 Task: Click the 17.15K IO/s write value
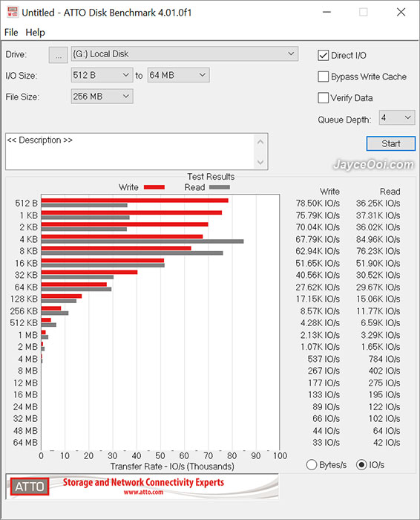[318, 299]
